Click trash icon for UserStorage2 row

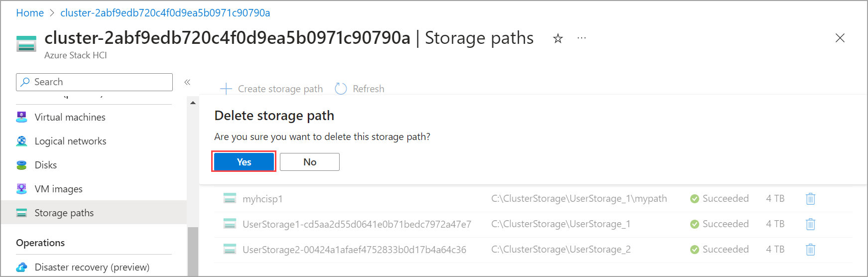tap(810, 250)
